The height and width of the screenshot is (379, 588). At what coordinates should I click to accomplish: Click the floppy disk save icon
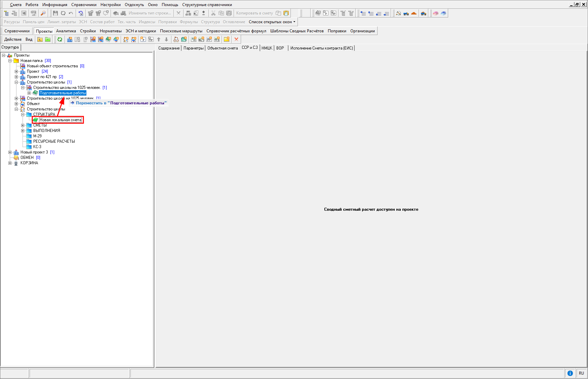pos(55,13)
